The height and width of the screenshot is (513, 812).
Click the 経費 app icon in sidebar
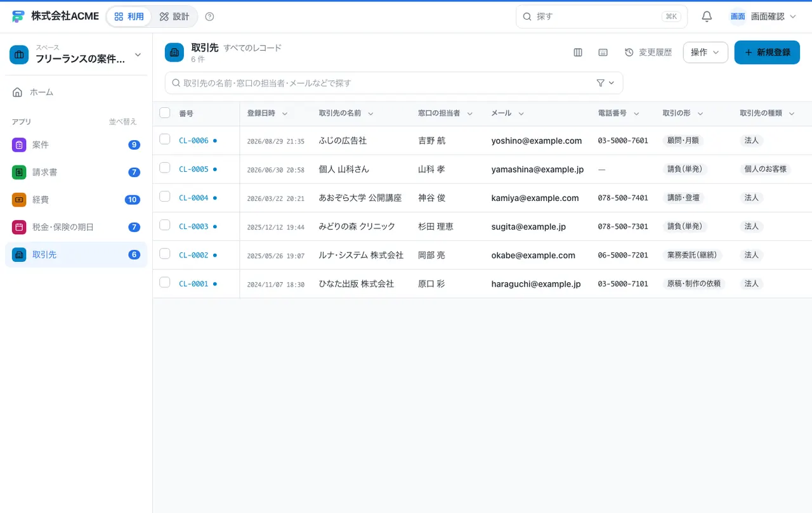[19, 200]
